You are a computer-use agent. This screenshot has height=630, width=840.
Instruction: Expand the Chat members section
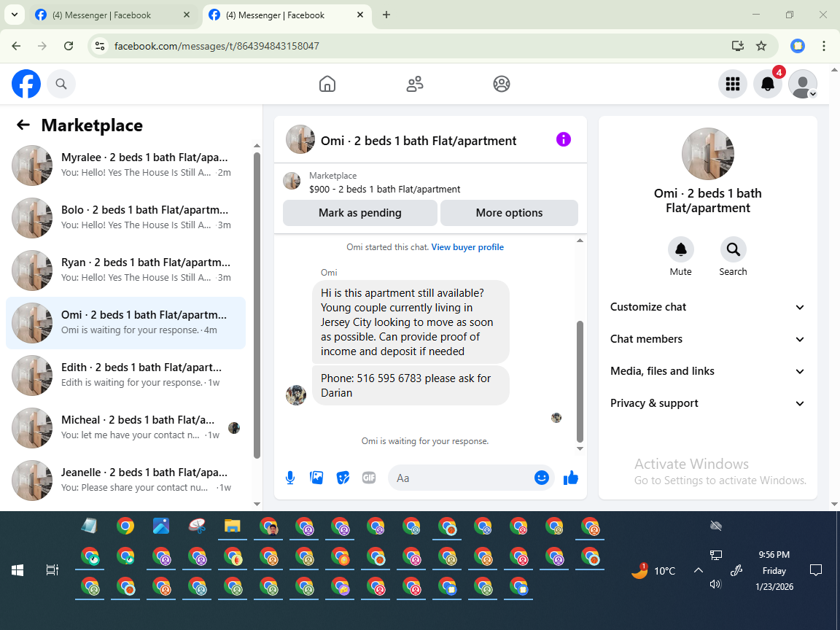[708, 339]
